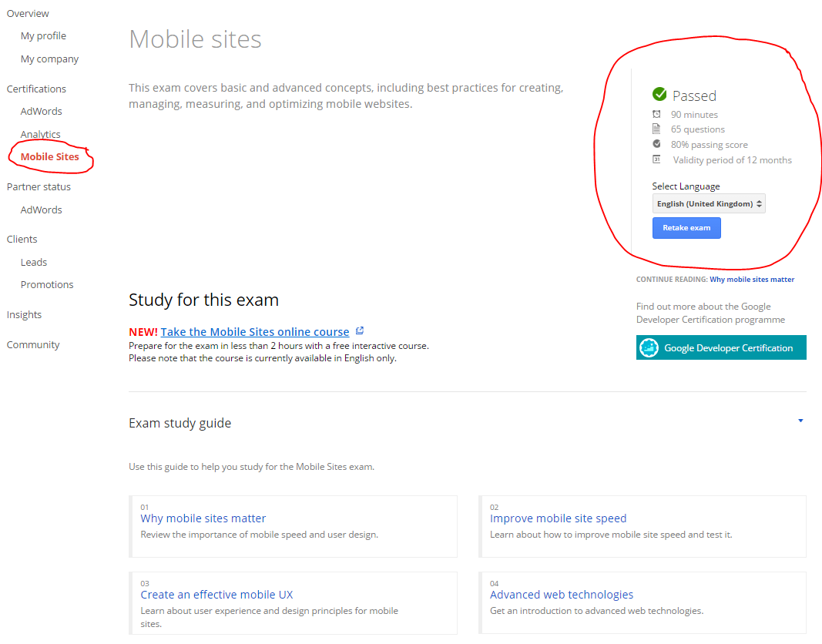The height and width of the screenshot is (644, 822).
Task: Select Partner status in sidebar
Action: coord(39,187)
